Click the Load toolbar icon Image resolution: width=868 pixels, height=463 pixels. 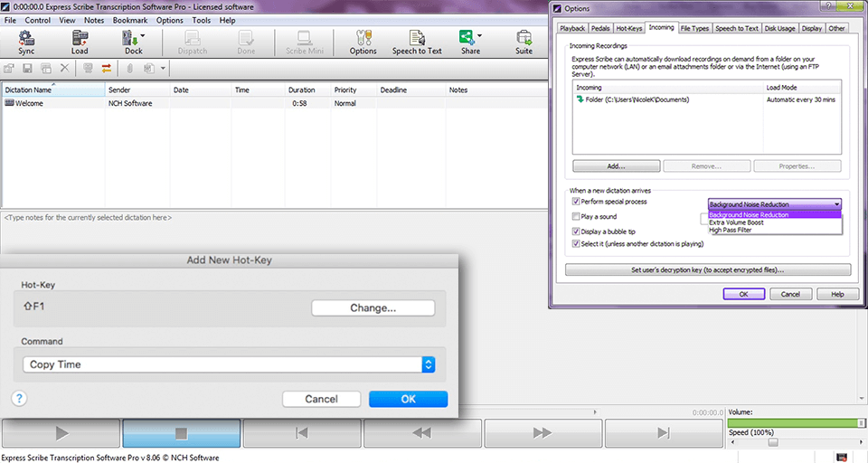coord(80,43)
